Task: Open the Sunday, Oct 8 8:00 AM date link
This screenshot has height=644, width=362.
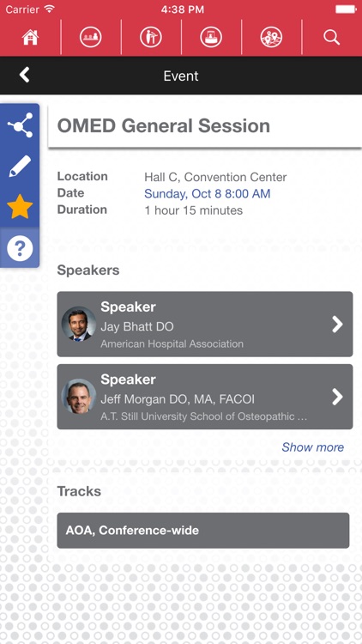Action: click(208, 193)
